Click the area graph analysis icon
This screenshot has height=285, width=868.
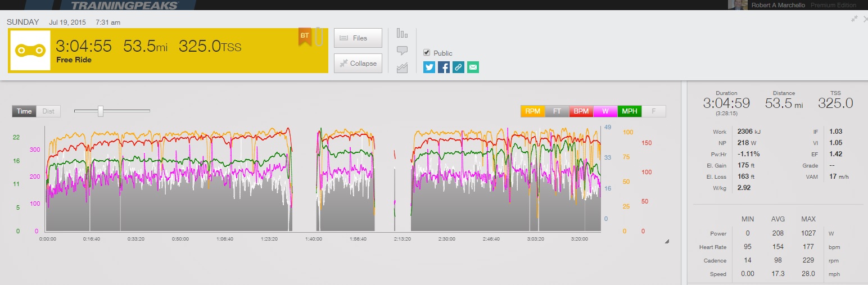pyautogui.click(x=401, y=68)
